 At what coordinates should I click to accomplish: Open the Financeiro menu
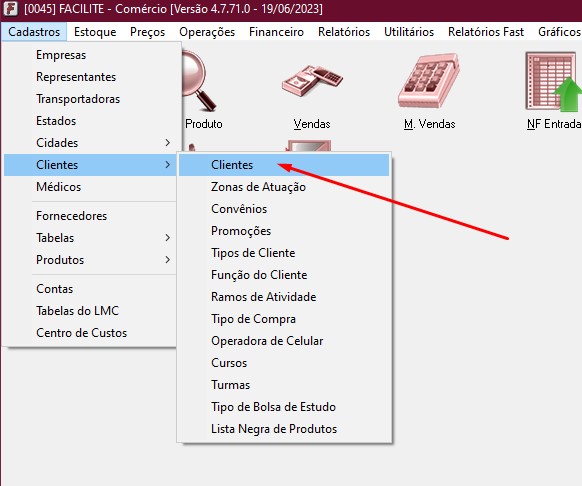(x=276, y=32)
